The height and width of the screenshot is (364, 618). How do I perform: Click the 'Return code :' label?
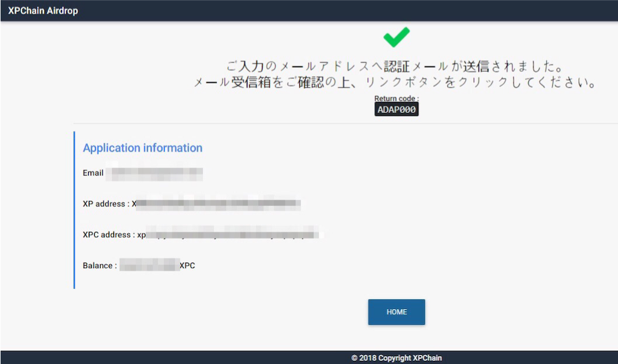pyautogui.click(x=397, y=98)
